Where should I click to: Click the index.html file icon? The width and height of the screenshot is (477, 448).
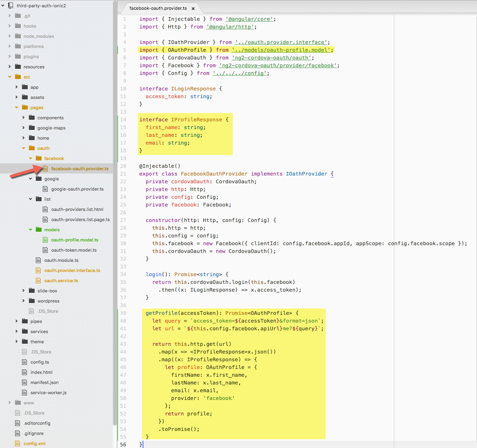pos(24,372)
